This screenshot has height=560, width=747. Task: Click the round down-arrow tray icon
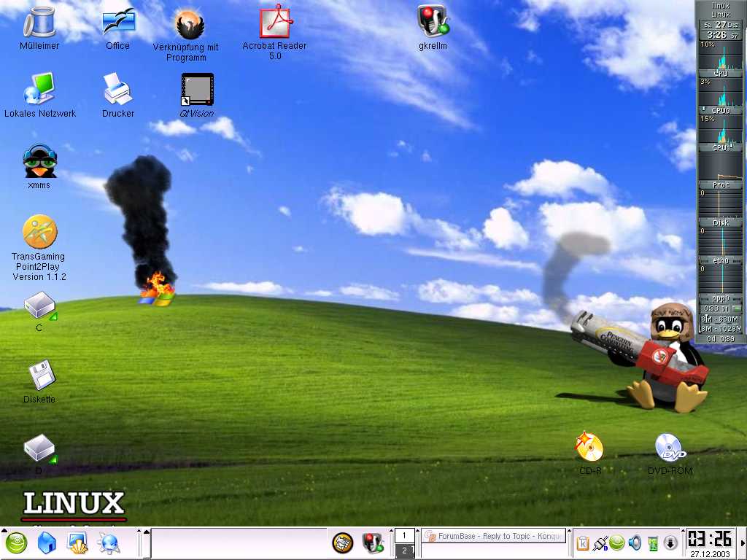(x=671, y=542)
